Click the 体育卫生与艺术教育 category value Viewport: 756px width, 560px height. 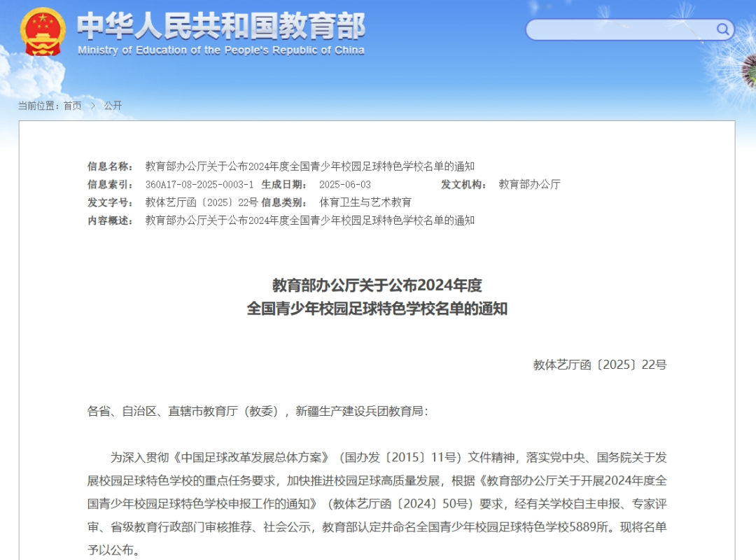coord(365,202)
